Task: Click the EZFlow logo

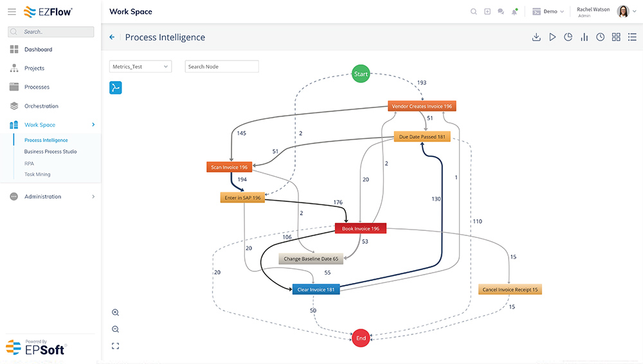Action: 48,12
